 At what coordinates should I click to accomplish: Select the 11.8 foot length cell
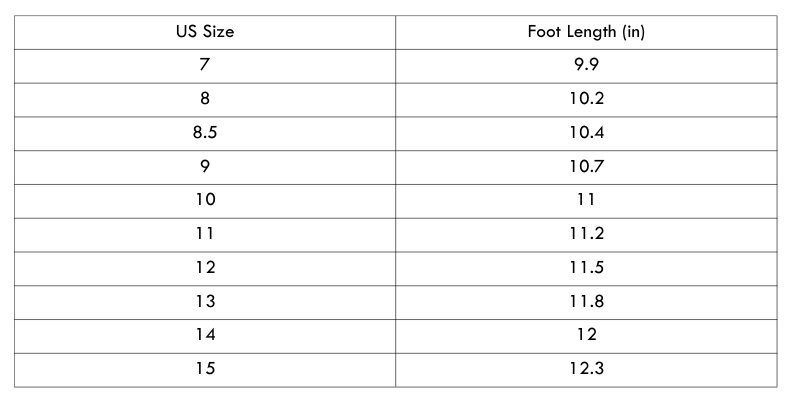tap(586, 301)
